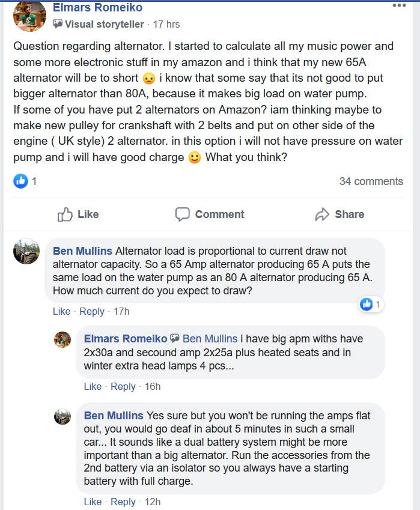Click the blue like reaction icon under post
Viewport: 420px width, 510px height.
click(21, 181)
